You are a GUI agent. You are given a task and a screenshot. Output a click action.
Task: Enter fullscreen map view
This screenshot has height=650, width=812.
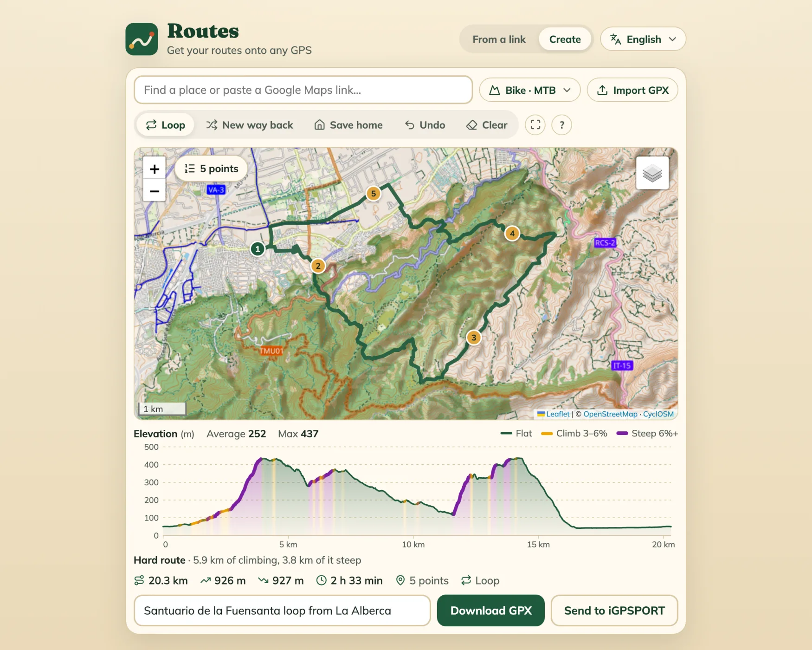point(535,125)
